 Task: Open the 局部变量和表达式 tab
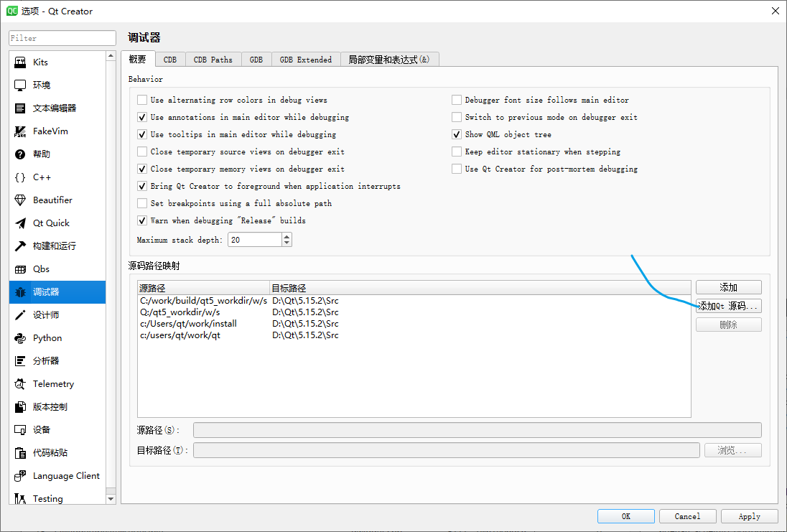(x=389, y=60)
